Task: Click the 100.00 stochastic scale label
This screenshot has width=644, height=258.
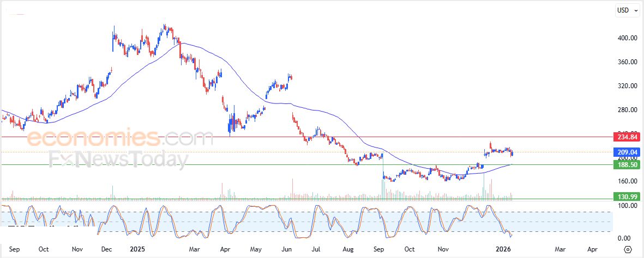Action: pos(627,206)
